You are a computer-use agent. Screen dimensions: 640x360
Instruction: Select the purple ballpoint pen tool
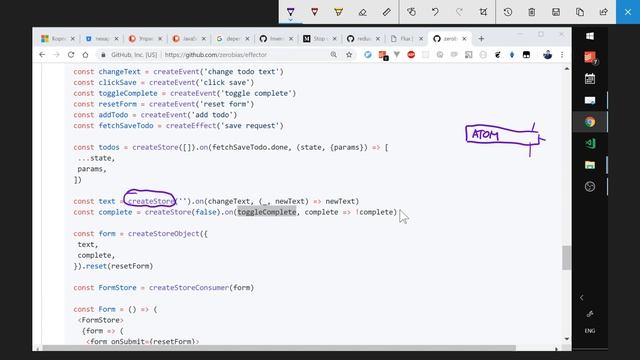click(290, 11)
